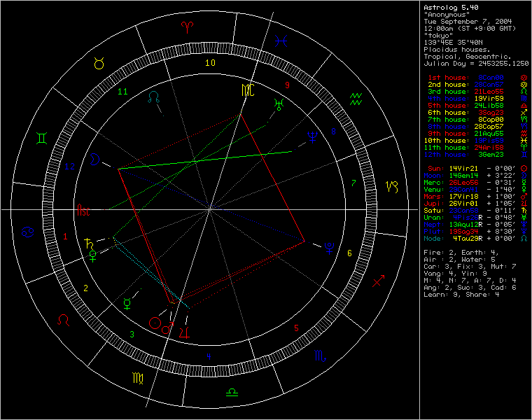Click the "Sun: 14Vir21" row in sidebar
This screenshot has height=420, width=532.
point(477,169)
